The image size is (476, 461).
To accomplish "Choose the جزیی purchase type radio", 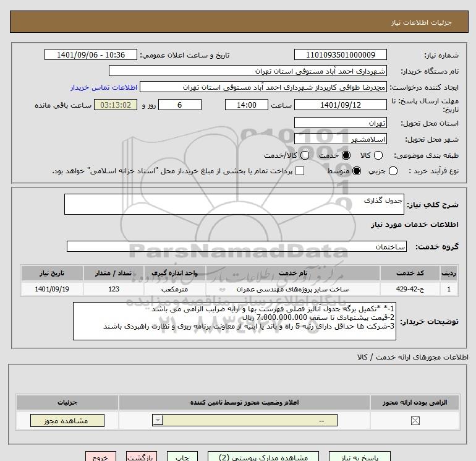I will (393, 171).
